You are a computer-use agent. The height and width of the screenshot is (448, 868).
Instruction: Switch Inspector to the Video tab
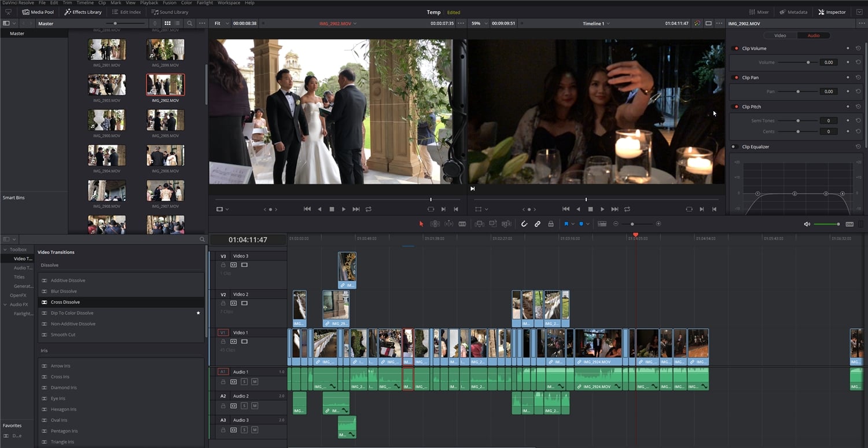click(x=780, y=35)
